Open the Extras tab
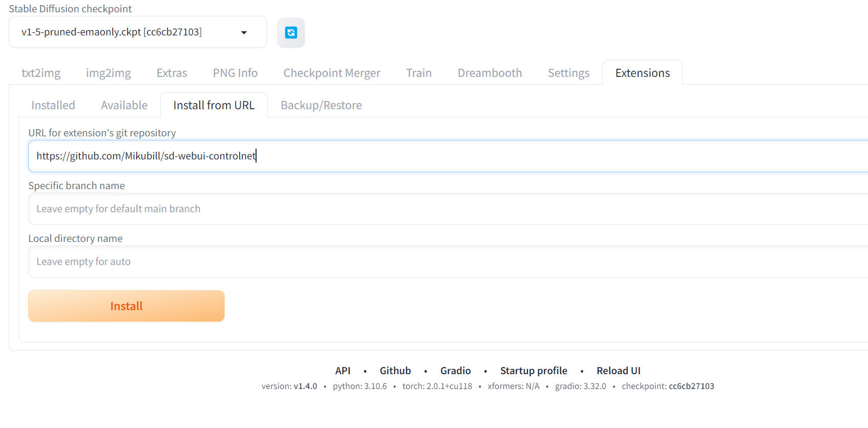Viewport: 868px width, 428px height. pyautogui.click(x=172, y=73)
